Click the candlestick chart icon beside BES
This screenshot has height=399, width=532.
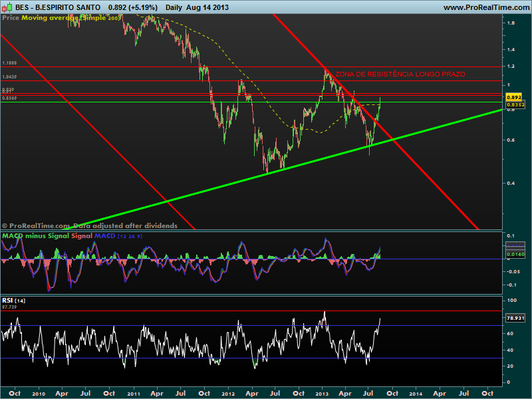[7, 7]
